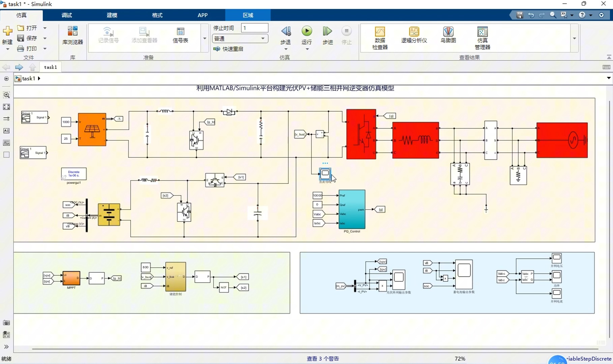Click the Undo icon
The image size is (613, 364).
531,15
